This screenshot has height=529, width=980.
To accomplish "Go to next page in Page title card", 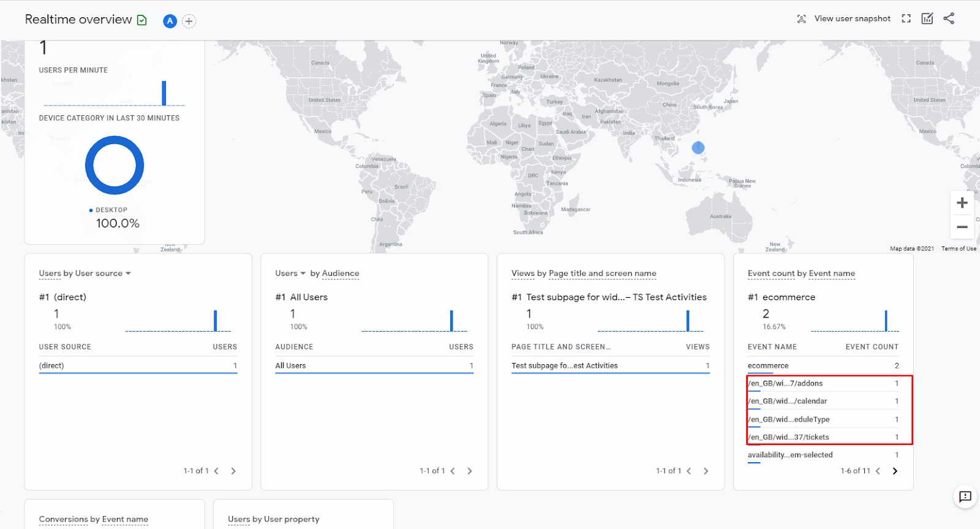I will click(x=706, y=471).
